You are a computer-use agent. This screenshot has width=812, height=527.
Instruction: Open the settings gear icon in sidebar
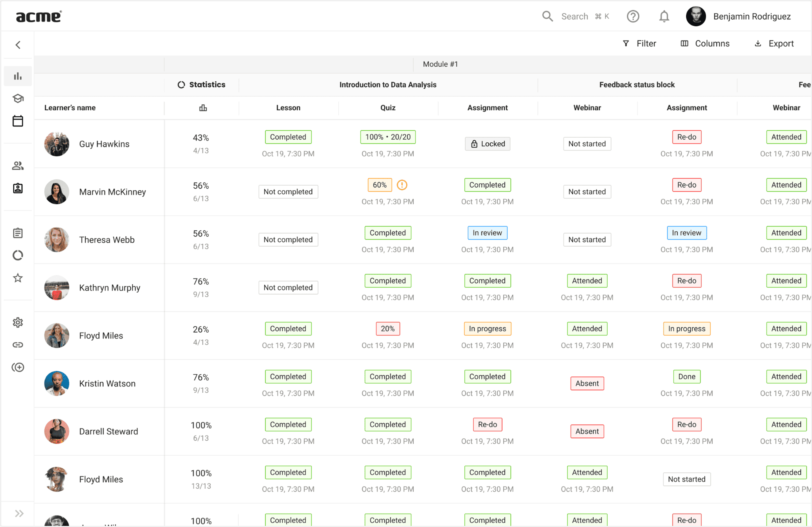tap(18, 322)
